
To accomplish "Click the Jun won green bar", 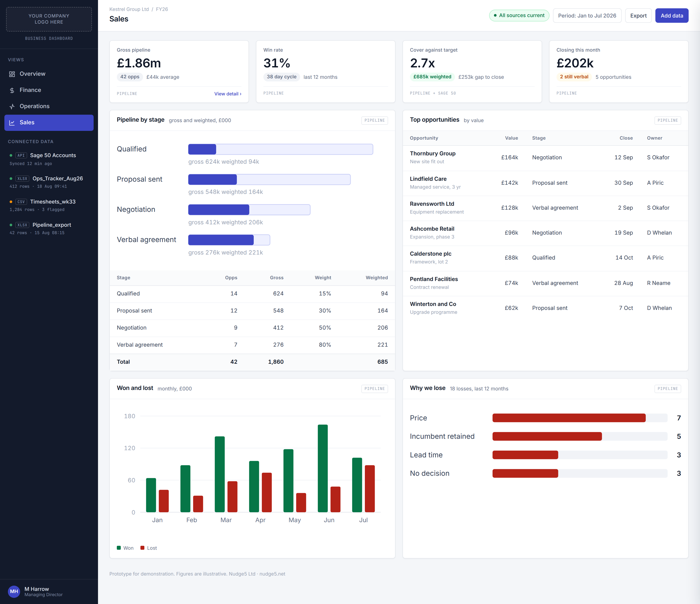I will pyautogui.click(x=323, y=469).
